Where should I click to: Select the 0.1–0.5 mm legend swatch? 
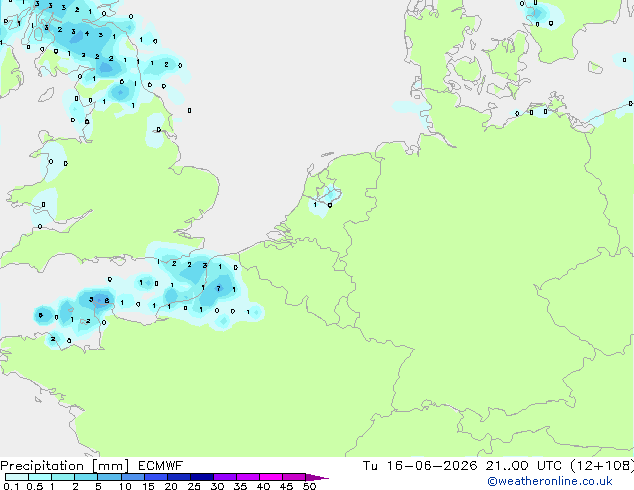(17, 477)
